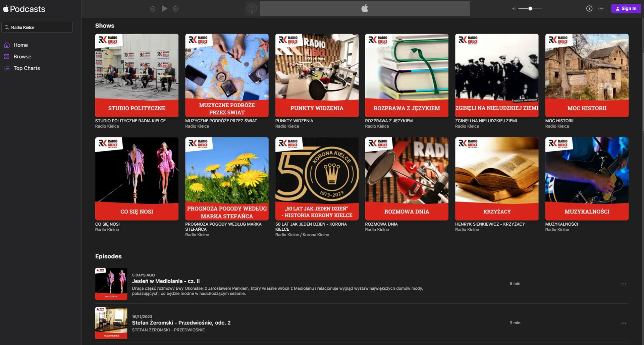The height and width of the screenshot is (345, 644).
Task: Click CO SIĘ NOSI title text
Action: [x=107, y=224]
